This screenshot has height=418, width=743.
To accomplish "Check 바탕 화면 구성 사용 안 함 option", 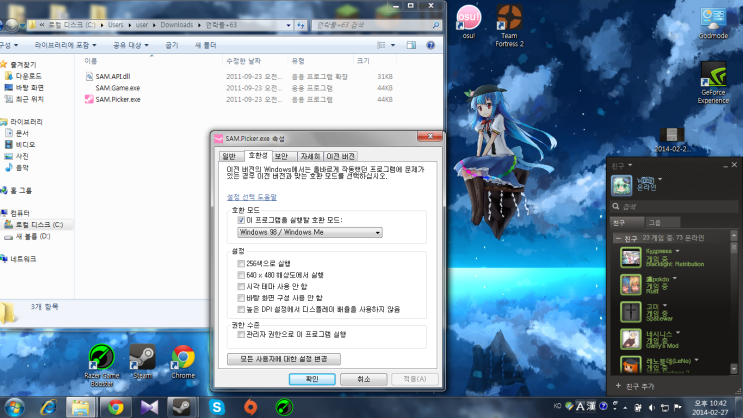I will pos(241,298).
